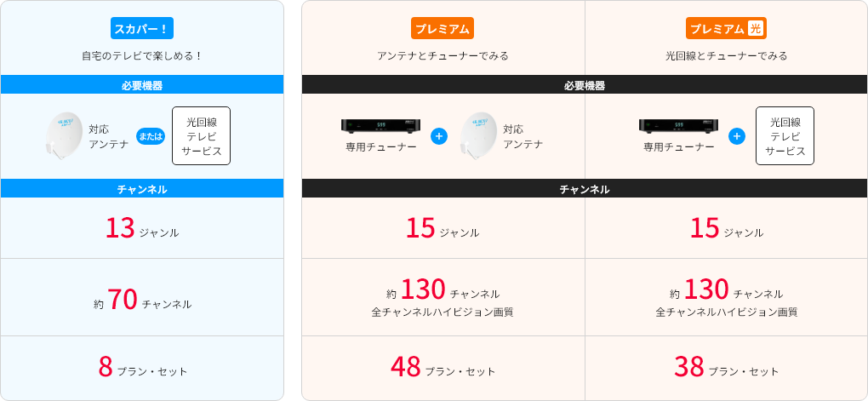Click the 光回線テレビサービス box in プレミアム光 column
This screenshot has height=401, width=868.
tap(785, 135)
